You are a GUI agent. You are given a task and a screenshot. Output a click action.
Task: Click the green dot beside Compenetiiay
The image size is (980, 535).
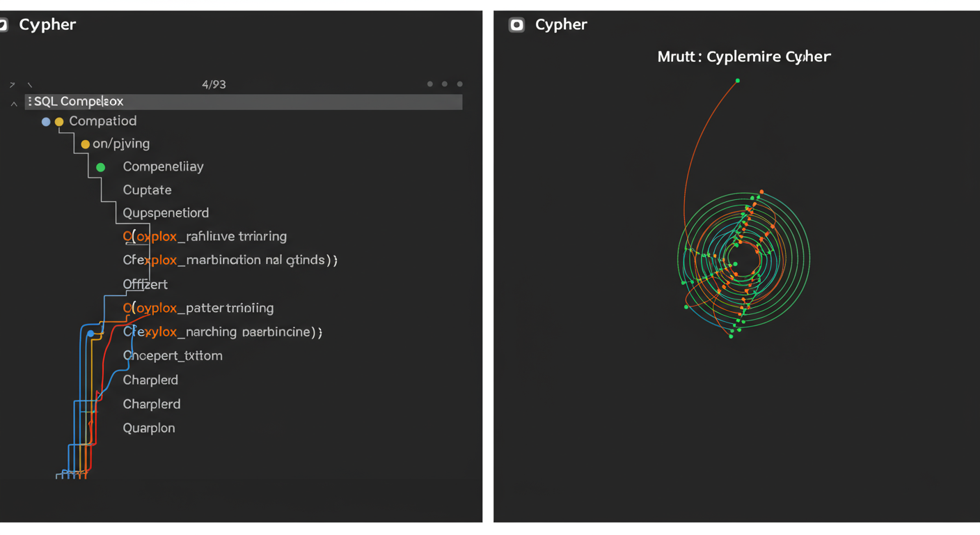coord(101,167)
